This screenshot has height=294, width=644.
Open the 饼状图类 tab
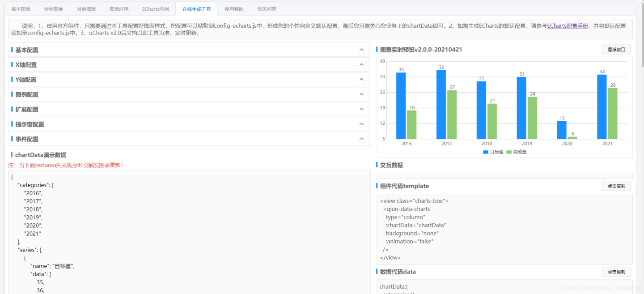click(53, 9)
